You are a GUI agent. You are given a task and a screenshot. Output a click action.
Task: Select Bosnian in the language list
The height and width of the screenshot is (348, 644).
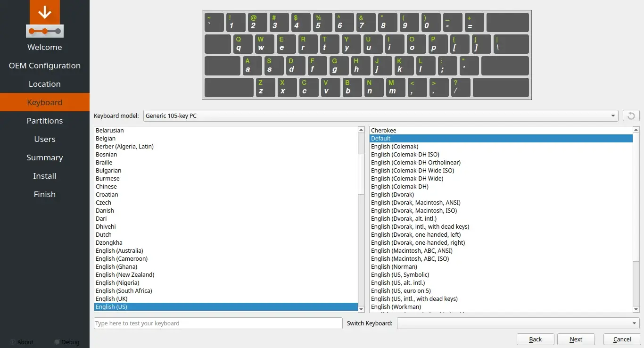226,154
